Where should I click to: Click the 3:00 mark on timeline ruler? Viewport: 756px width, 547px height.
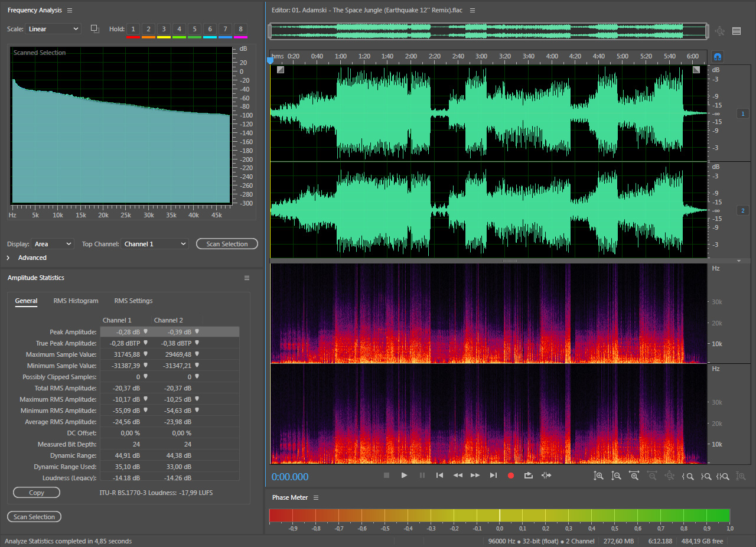coord(481,57)
